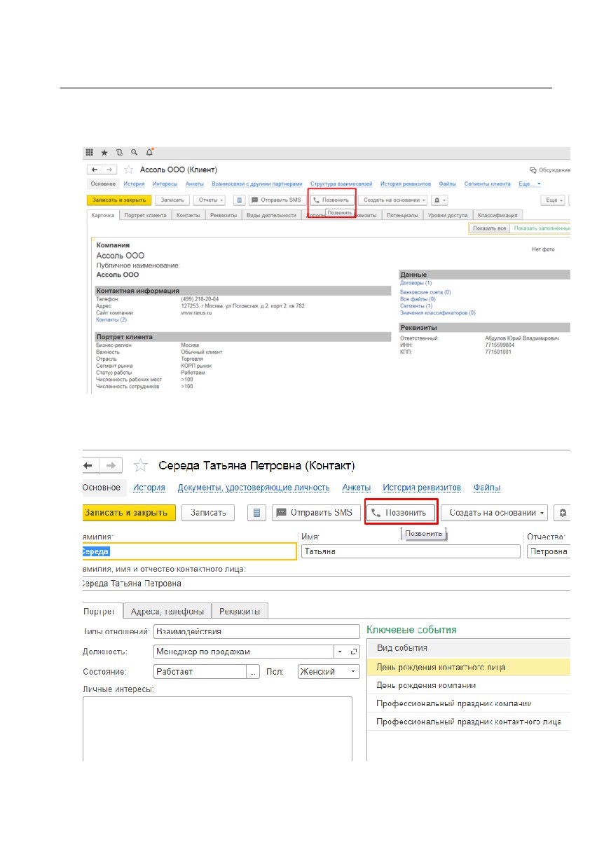Click Типы отношений field
Viewport: 611px width, 868px height.
pyautogui.click(x=256, y=631)
